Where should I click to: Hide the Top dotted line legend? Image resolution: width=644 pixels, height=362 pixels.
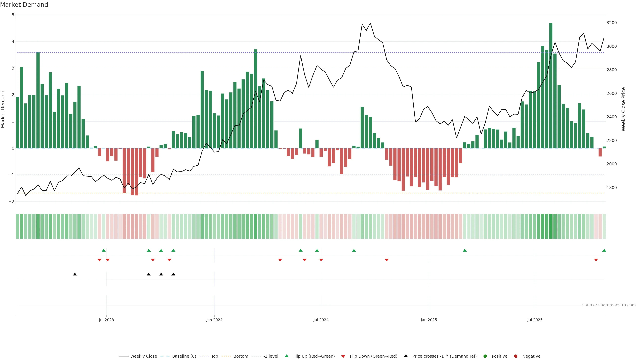214,356
